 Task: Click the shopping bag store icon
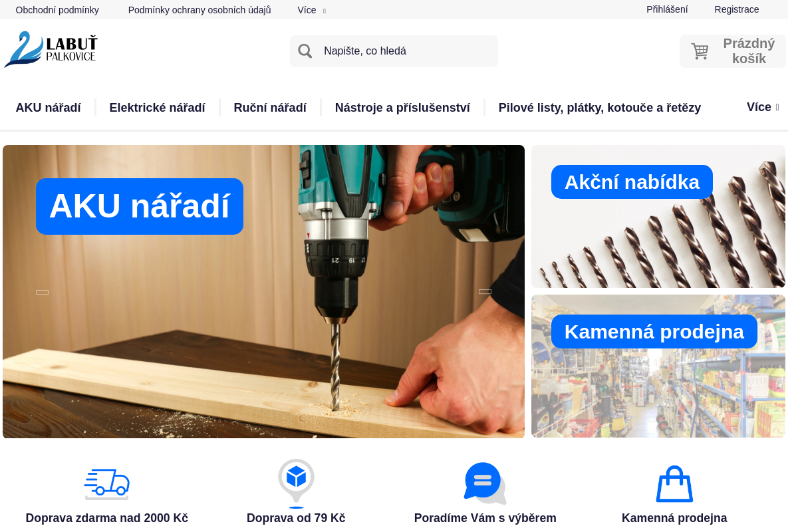click(674, 484)
